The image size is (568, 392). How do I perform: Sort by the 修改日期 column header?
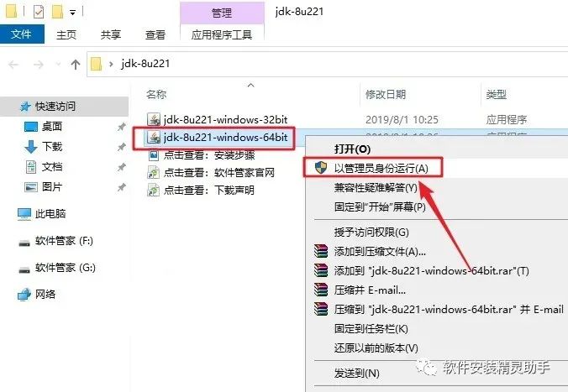(386, 95)
